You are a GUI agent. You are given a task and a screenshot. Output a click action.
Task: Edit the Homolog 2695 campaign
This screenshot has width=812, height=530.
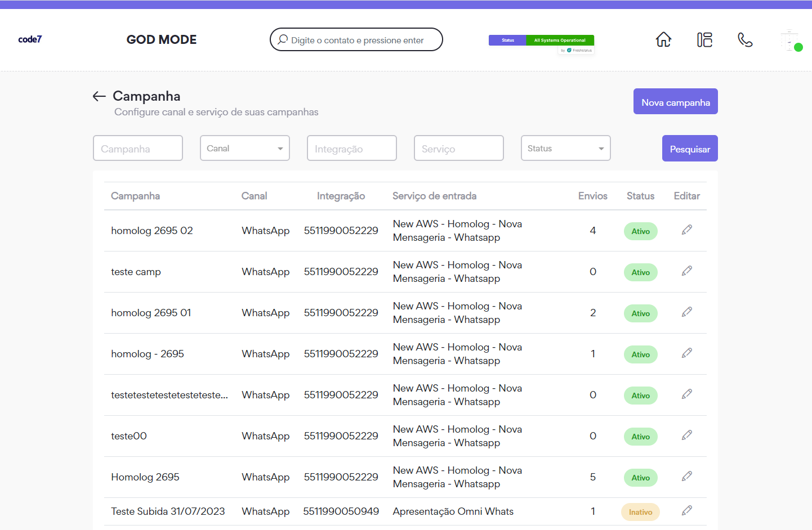686,476
